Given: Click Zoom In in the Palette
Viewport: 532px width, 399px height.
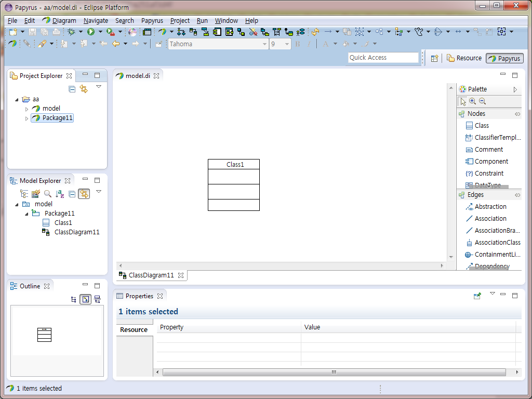Looking at the screenshot, I should point(472,101).
